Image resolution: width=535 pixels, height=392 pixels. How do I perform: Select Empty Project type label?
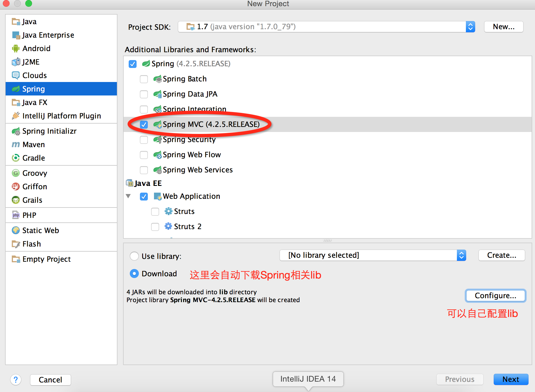coord(47,259)
